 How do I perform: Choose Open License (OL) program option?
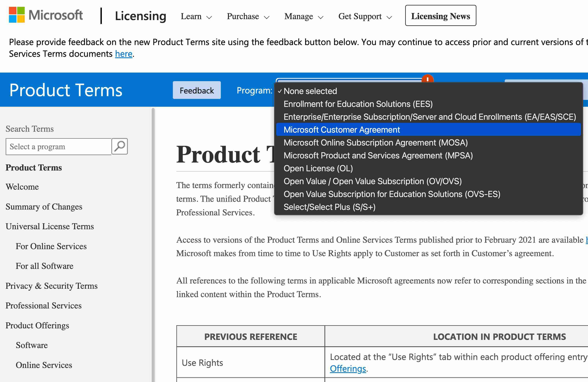[x=318, y=168]
